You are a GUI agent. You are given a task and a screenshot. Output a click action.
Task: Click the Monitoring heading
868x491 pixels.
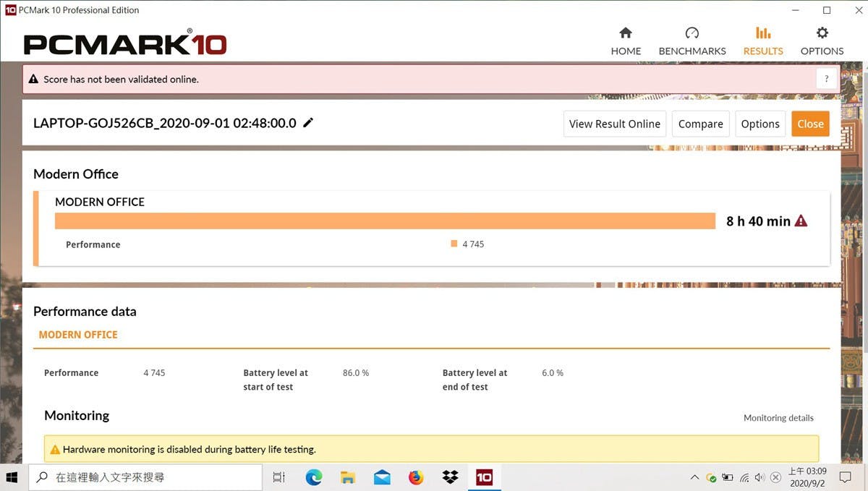click(x=77, y=415)
